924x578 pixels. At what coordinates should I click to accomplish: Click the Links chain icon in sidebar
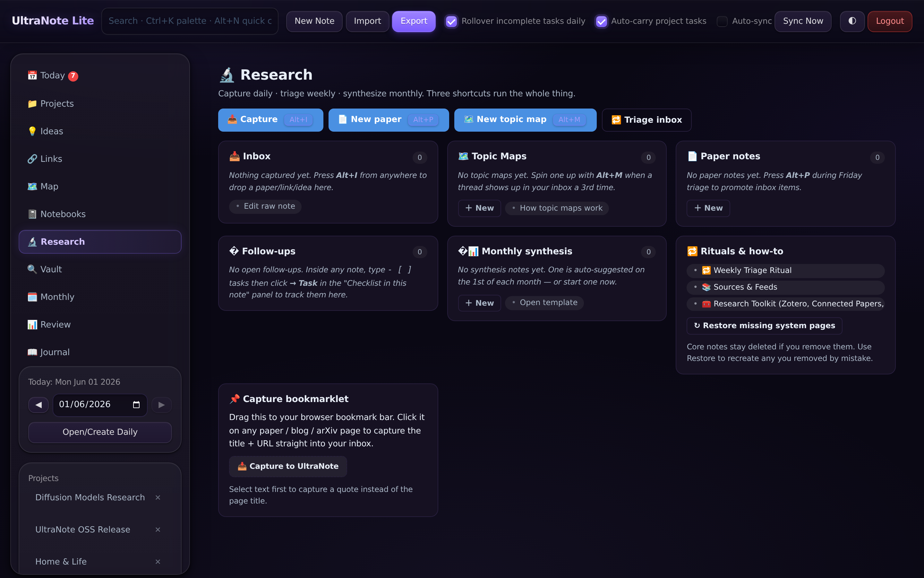click(32, 159)
